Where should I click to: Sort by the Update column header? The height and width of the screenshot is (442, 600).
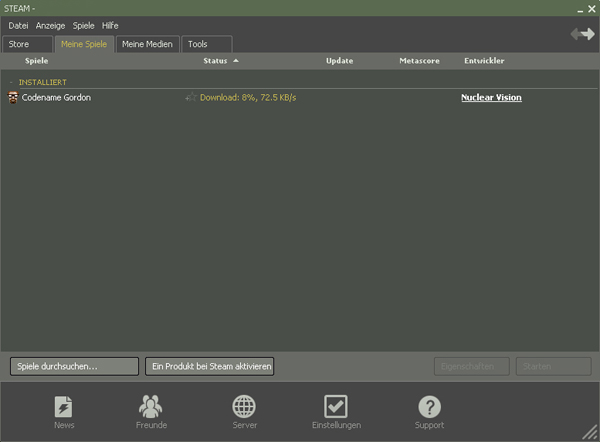coord(339,61)
